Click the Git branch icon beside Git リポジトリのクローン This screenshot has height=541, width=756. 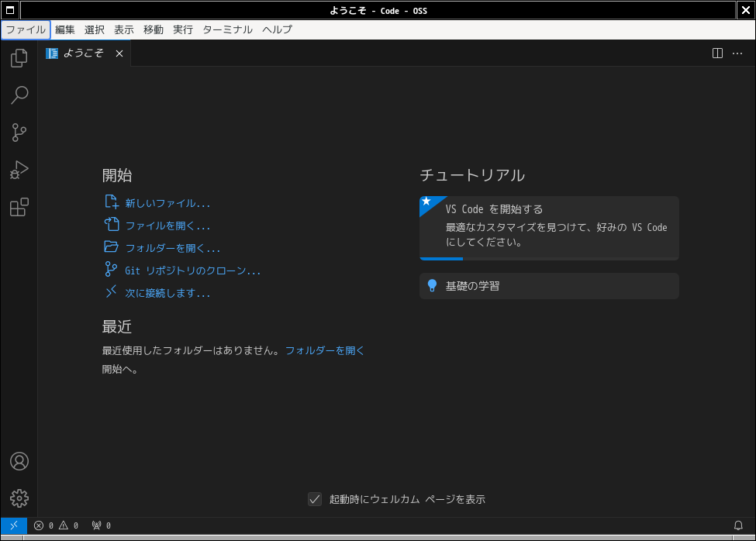tap(111, 269)
